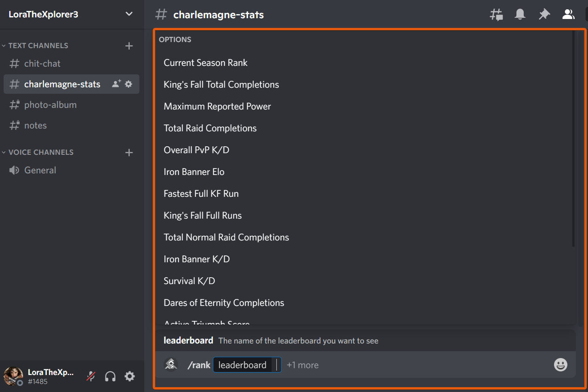
Task: Unmute the microphone
Action: click(x=91, y=376)
